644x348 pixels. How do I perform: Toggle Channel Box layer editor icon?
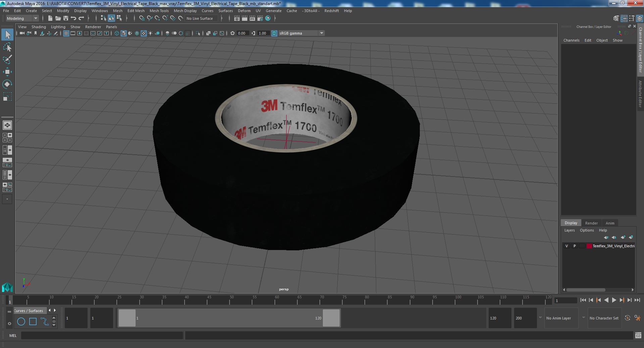click(640, 18)
